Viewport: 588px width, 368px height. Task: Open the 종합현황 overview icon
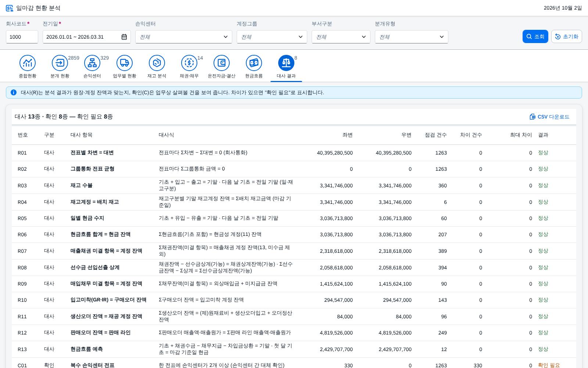[x=28, y=63]
